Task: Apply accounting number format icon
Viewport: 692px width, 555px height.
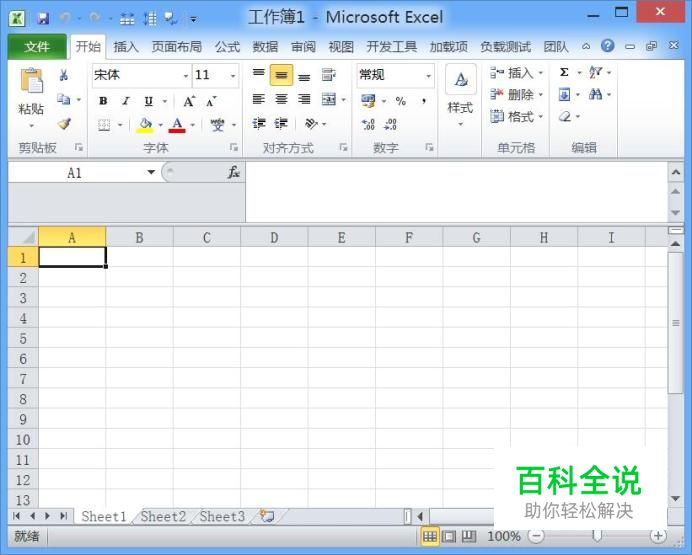Action: [368, 101]
